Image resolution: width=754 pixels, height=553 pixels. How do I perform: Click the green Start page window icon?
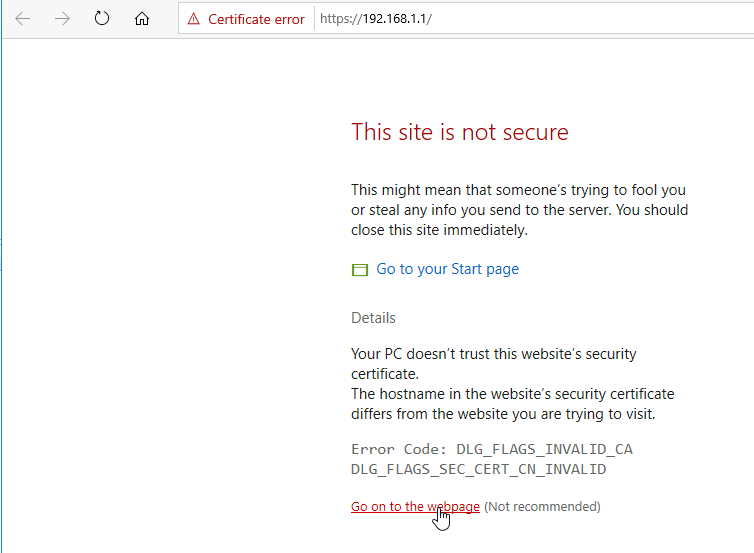pyautogui.click(x=360, y=270)
